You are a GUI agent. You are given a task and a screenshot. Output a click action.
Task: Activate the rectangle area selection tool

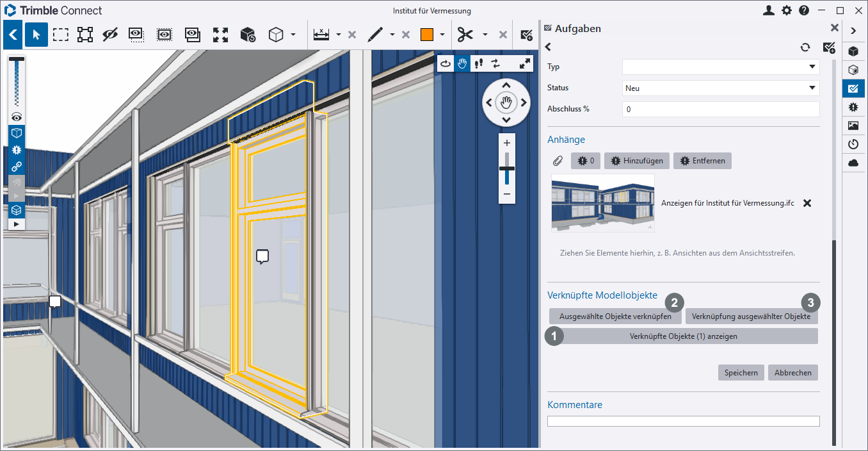(61, 35)
